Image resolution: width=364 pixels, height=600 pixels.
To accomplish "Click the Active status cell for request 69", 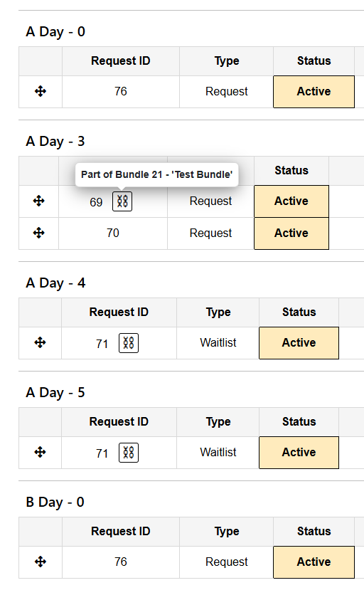I will point(291,201).
